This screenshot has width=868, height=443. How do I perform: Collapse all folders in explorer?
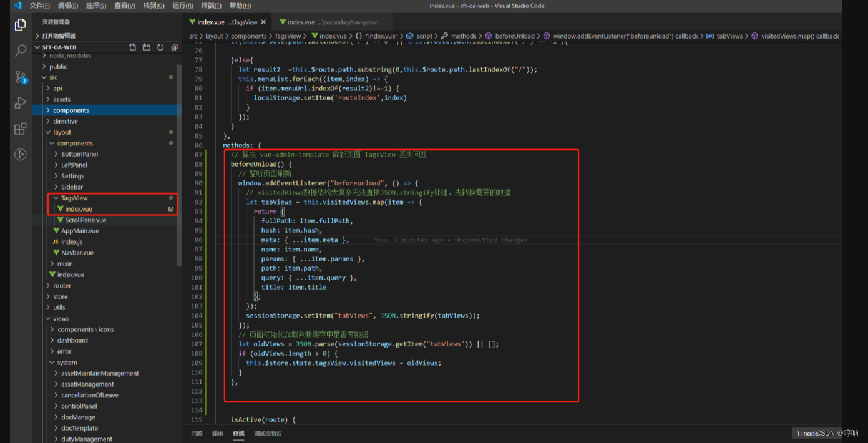tap(174, 47)
